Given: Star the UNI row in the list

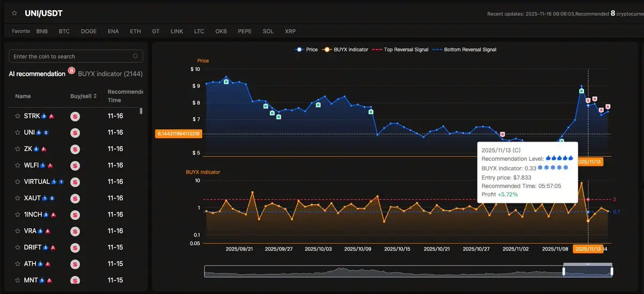Looking at the screenshot, I should point(18,132).
